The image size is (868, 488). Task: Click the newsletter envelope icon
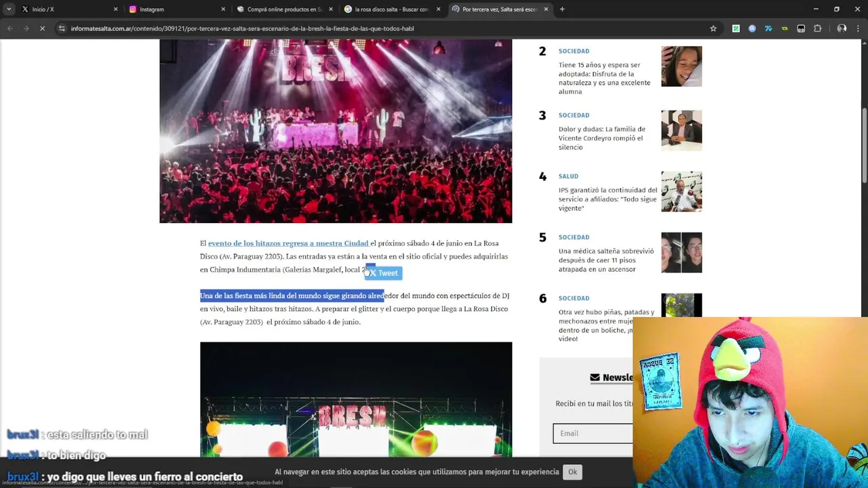[x=595, y=378]
